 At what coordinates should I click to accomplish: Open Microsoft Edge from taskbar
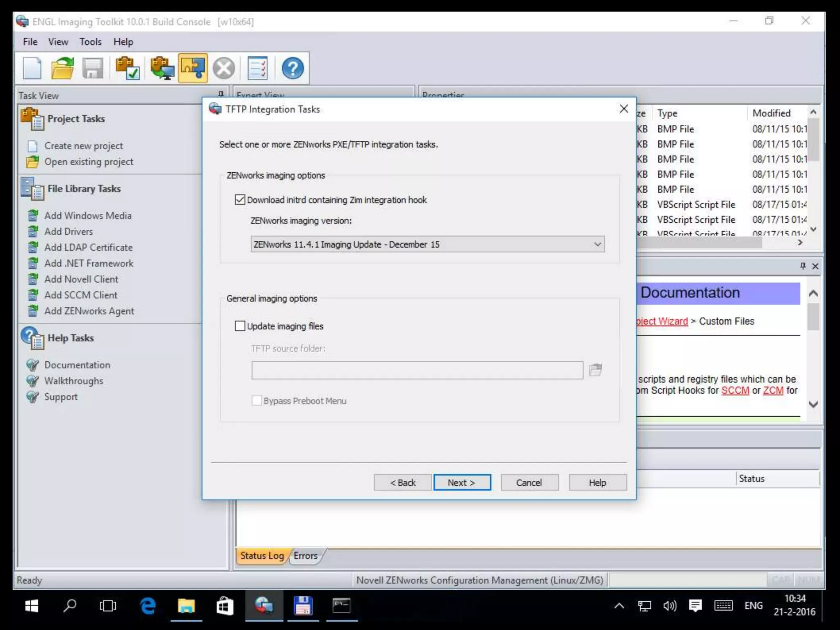[x=148, y=606]
